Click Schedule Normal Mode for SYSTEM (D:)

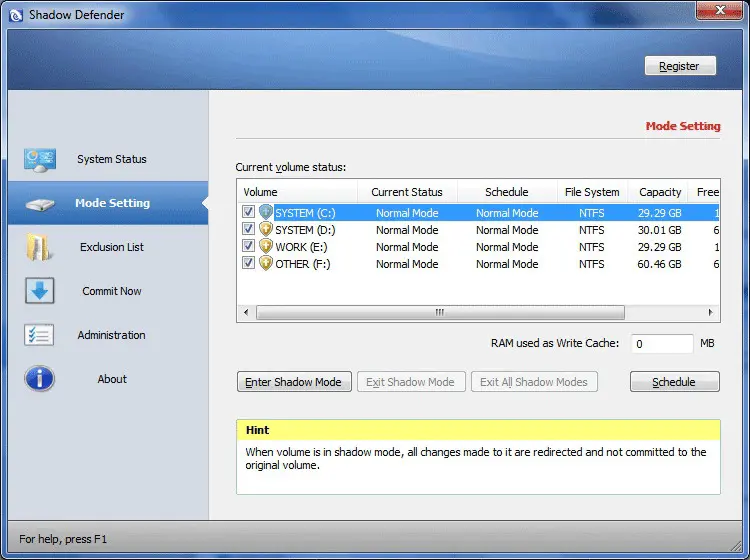pyautogui.click(x=507, y=230)
